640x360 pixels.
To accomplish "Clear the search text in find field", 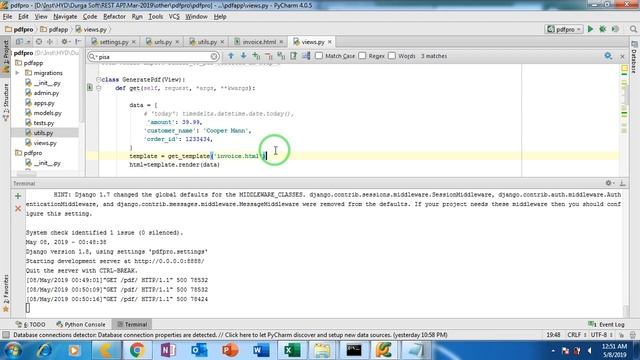I will 214,56.
